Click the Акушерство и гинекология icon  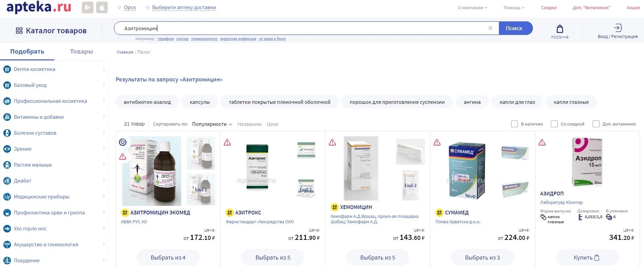point(7,245)
